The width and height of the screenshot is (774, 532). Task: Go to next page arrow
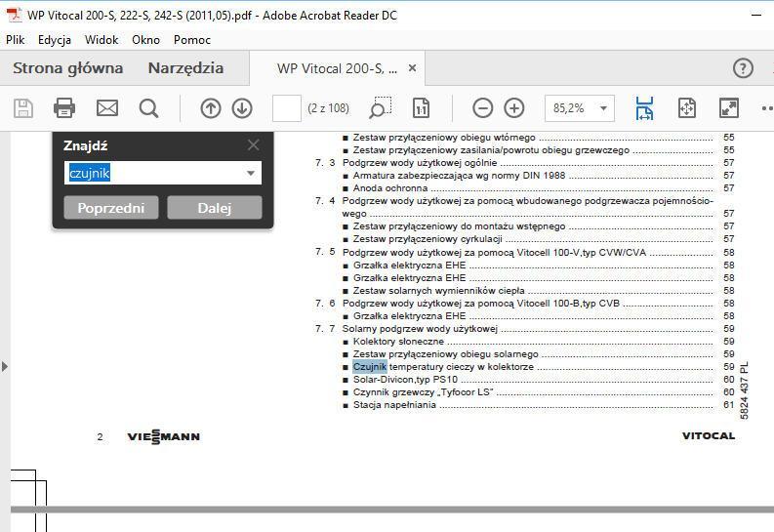pyautogui.click(x=242, y=108)
